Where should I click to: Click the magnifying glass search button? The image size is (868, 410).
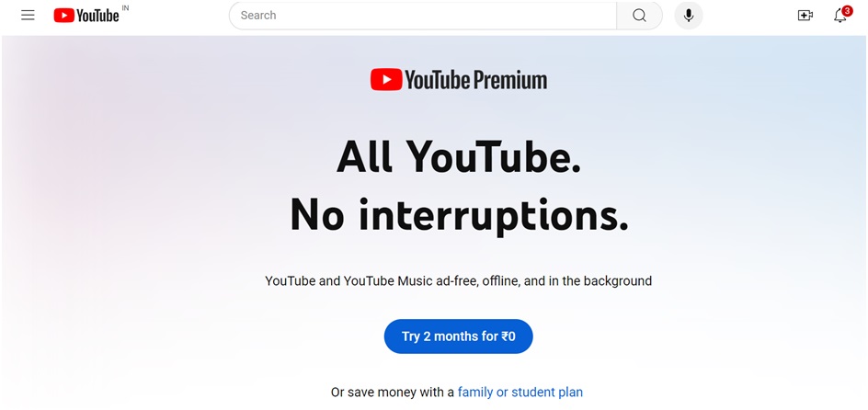pos(639,16)
